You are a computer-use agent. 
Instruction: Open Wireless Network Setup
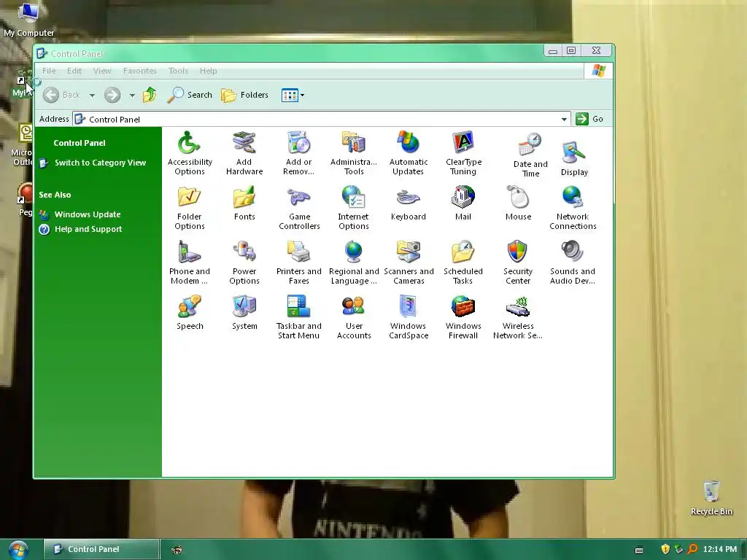[x=518, y=317]
